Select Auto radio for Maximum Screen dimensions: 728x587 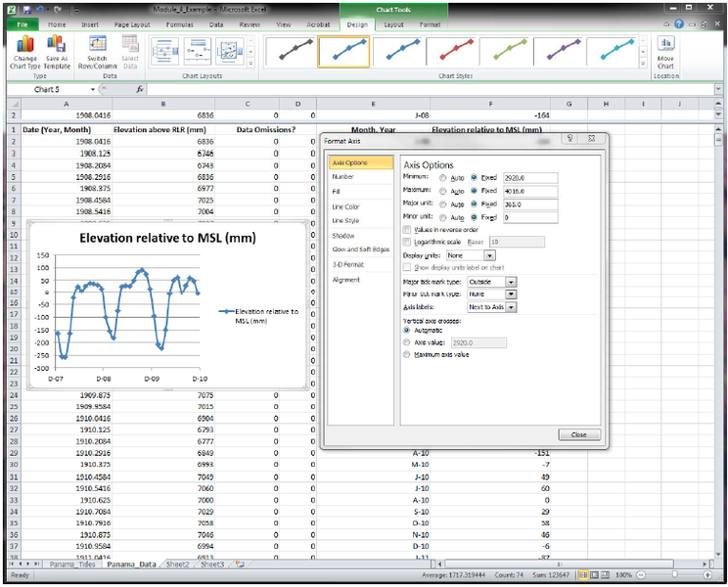[443, 191]
